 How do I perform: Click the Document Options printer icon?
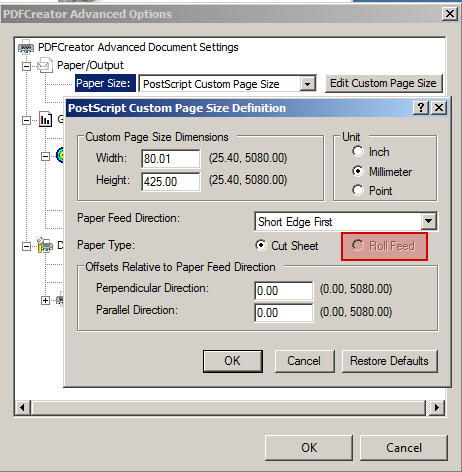coord(45,246)
